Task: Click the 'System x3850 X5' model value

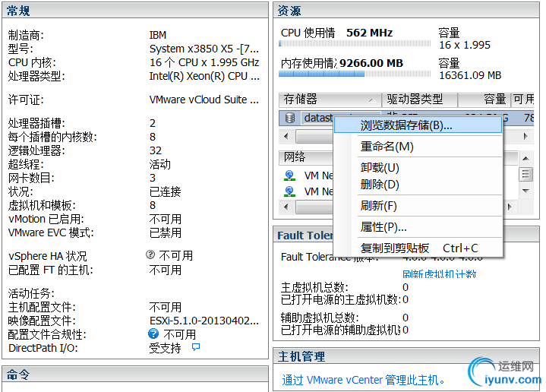Action: pos(204,49)
